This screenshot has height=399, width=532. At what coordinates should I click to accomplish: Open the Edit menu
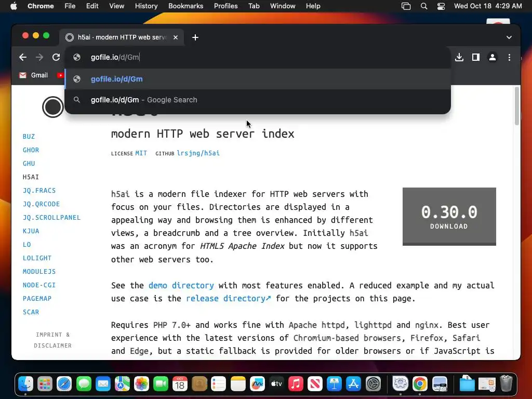(92, 6)
